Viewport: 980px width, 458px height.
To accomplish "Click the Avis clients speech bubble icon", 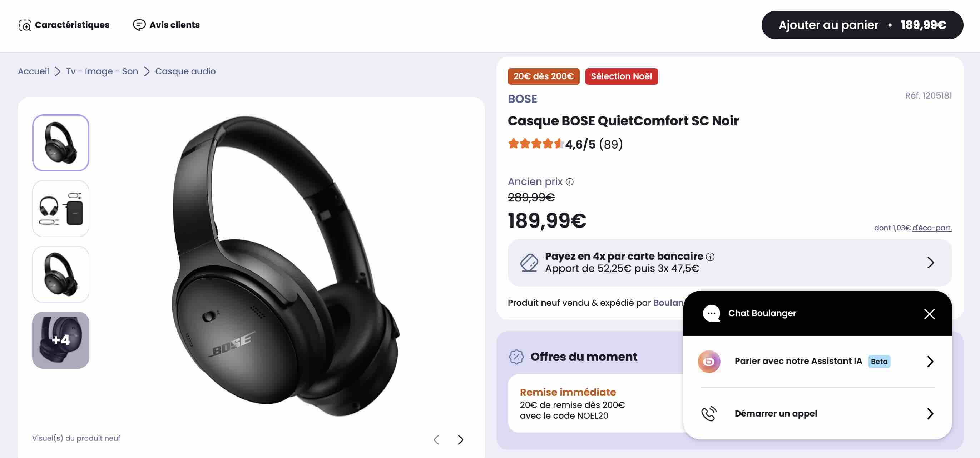I will coord(139,25).
